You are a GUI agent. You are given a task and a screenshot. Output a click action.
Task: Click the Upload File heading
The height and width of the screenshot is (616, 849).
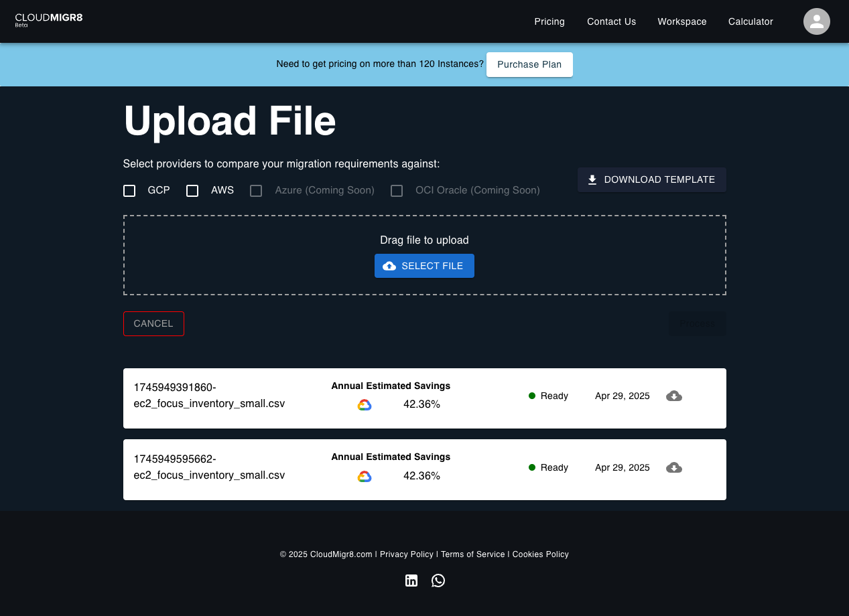pos(230,121)
